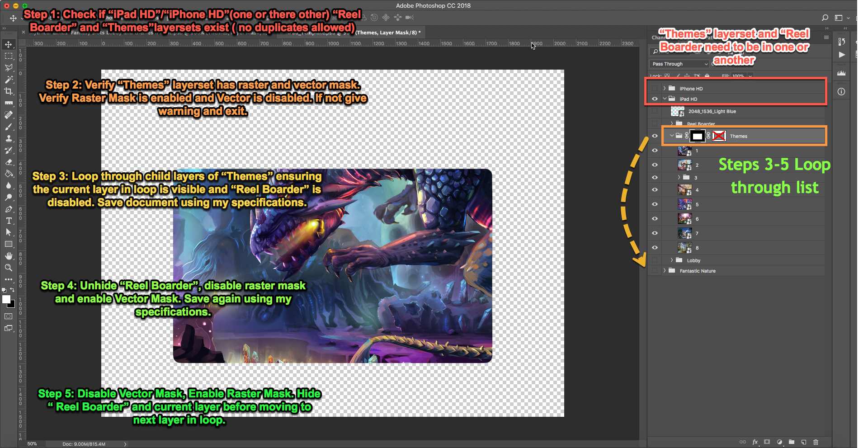Select the Zoom tool
The height and width of the screenshot is (448, 868).
pyautogui.click(x=9, y=268)
